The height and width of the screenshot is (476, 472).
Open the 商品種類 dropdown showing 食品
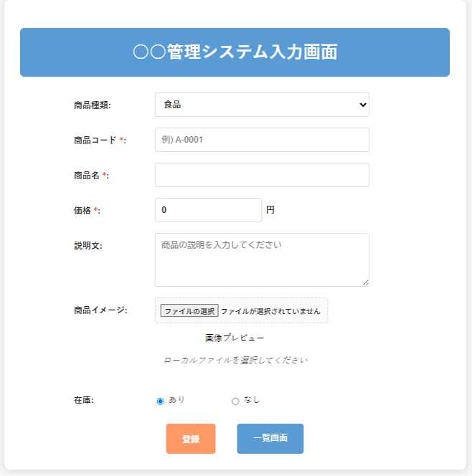click(x=262, y=105)
